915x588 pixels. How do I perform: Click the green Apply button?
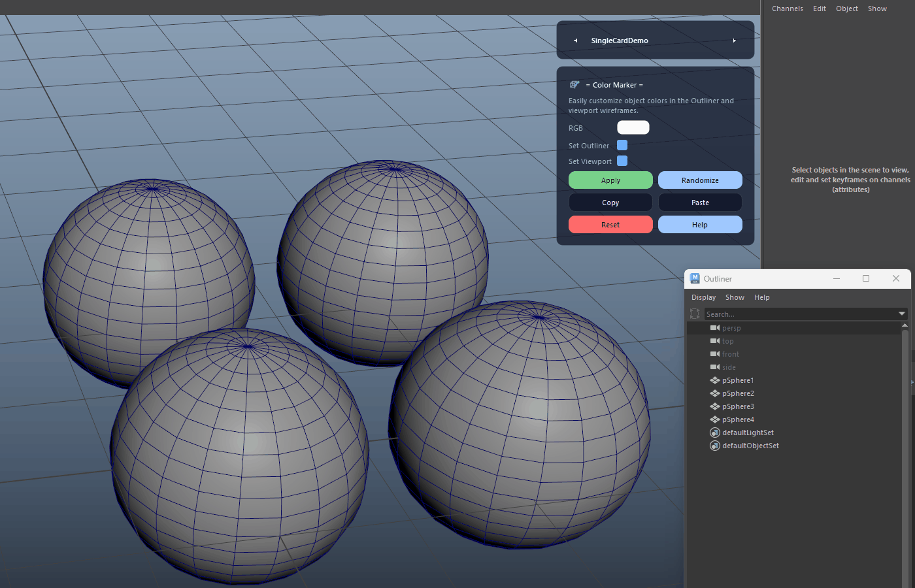pos(610,180)
